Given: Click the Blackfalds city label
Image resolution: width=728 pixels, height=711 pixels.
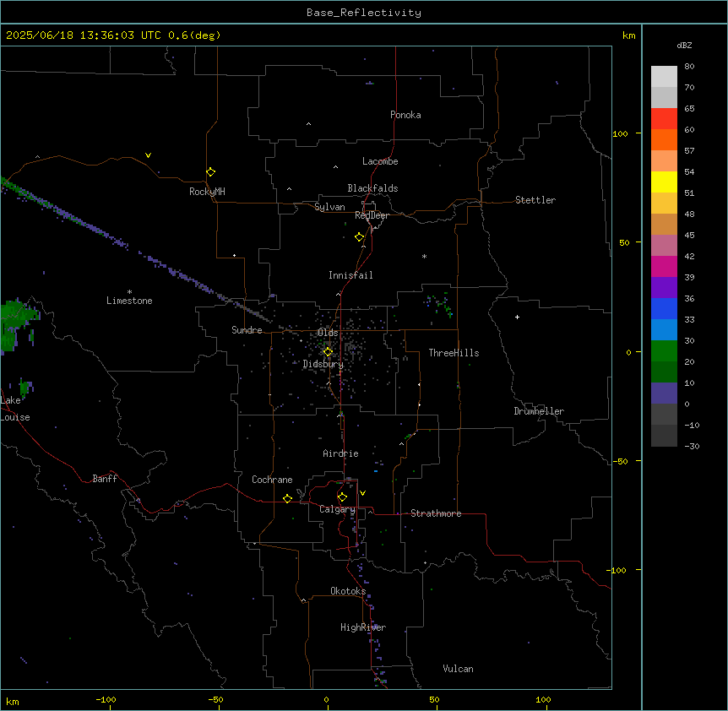Looking at the screenshot, I should click(372, 188).
